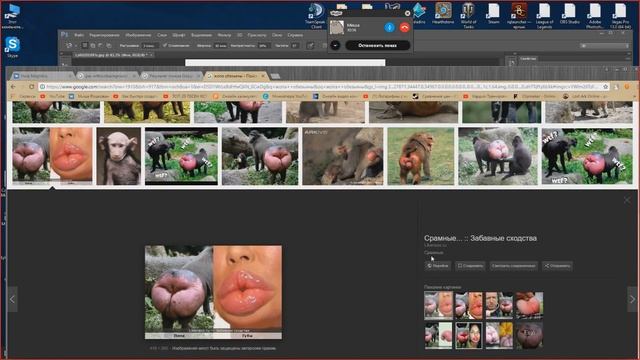This screenshot has width=640, height=360.
Task: Close the active Google search tab
Action: click(x=263, y=76)
